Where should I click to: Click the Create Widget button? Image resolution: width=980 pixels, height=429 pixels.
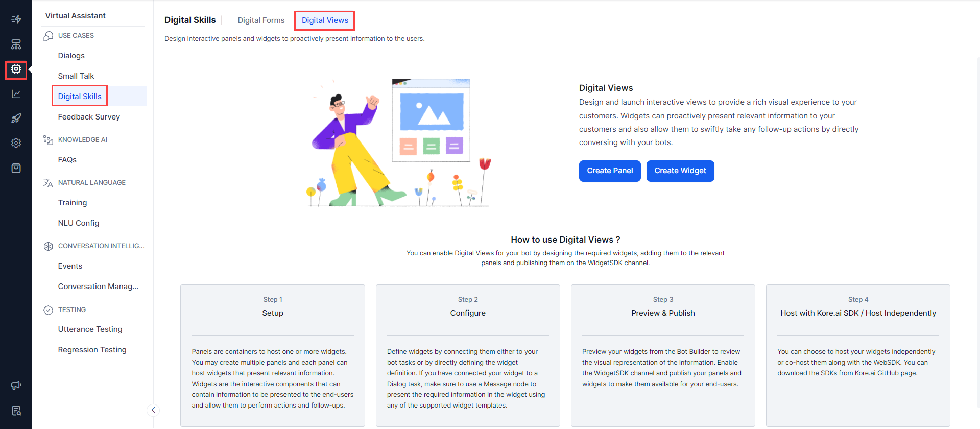[x=680, y=171]
